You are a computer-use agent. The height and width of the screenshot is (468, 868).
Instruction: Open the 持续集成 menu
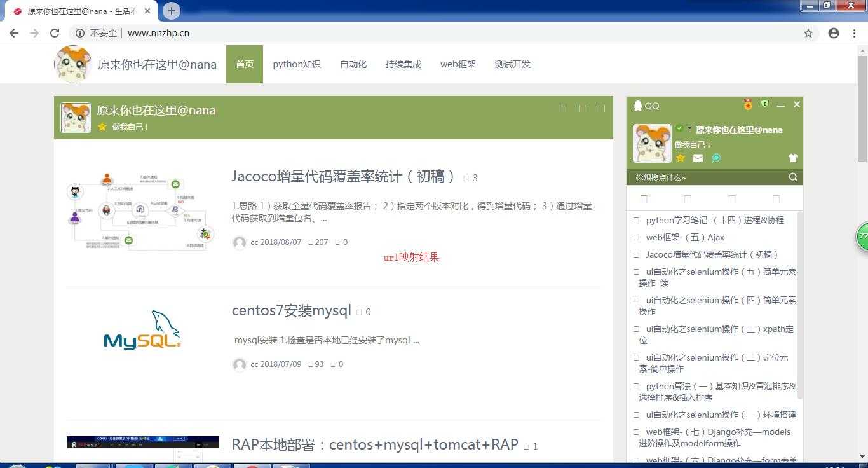403,64
